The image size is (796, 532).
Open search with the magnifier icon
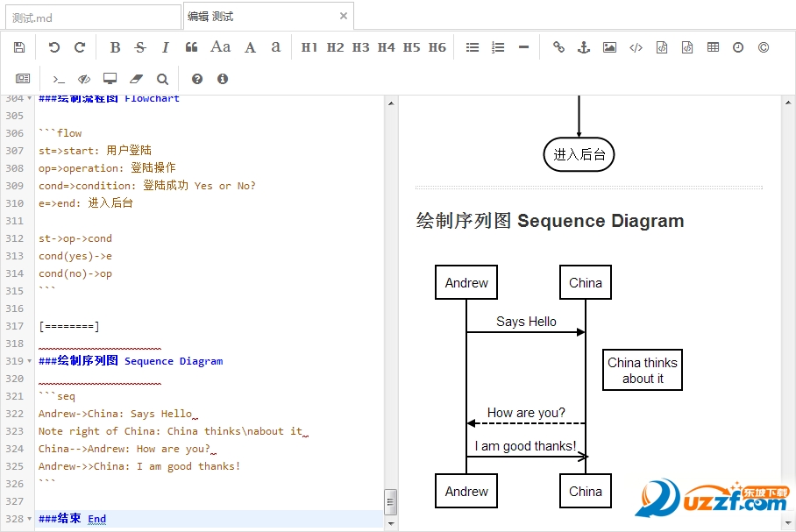pos(162,79)
